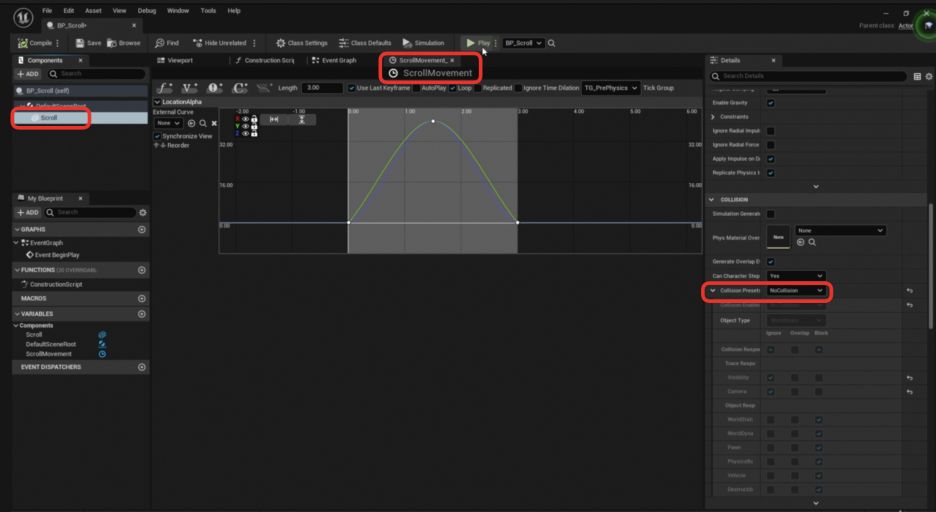Open the Find search tool
This screenshot has height=512, width=936.
coord(167,43)
